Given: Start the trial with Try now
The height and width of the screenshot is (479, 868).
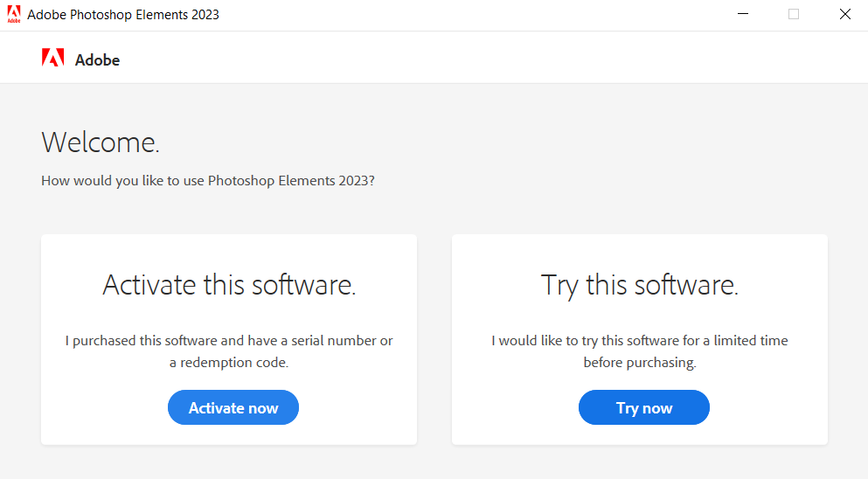Looking at the screenshot, I should pyautogui.click(x=643, y=407).
